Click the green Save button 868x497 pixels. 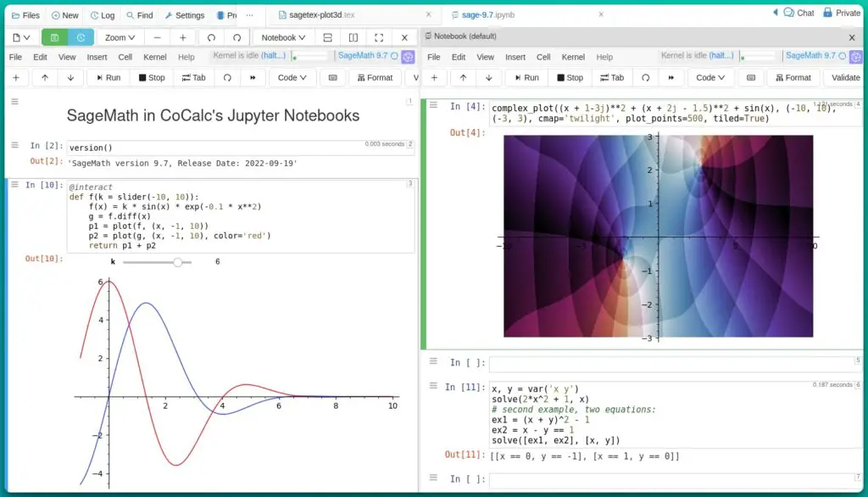55,37
